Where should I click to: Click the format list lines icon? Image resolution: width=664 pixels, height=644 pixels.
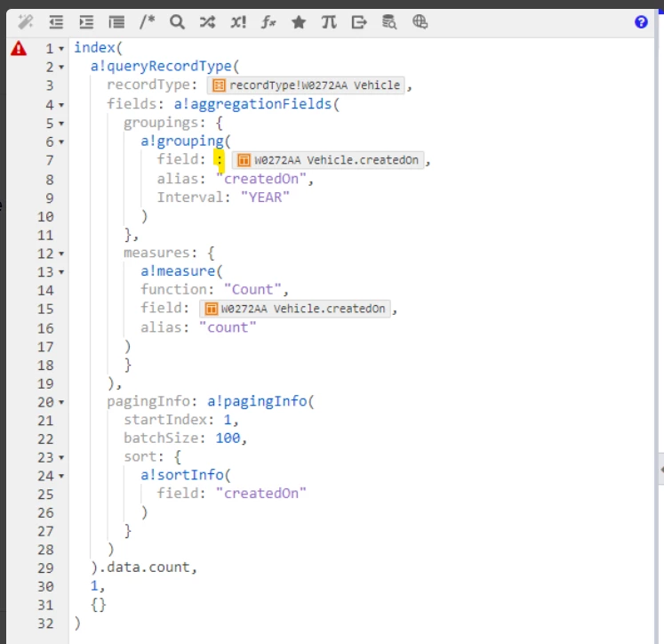(116, 21)
